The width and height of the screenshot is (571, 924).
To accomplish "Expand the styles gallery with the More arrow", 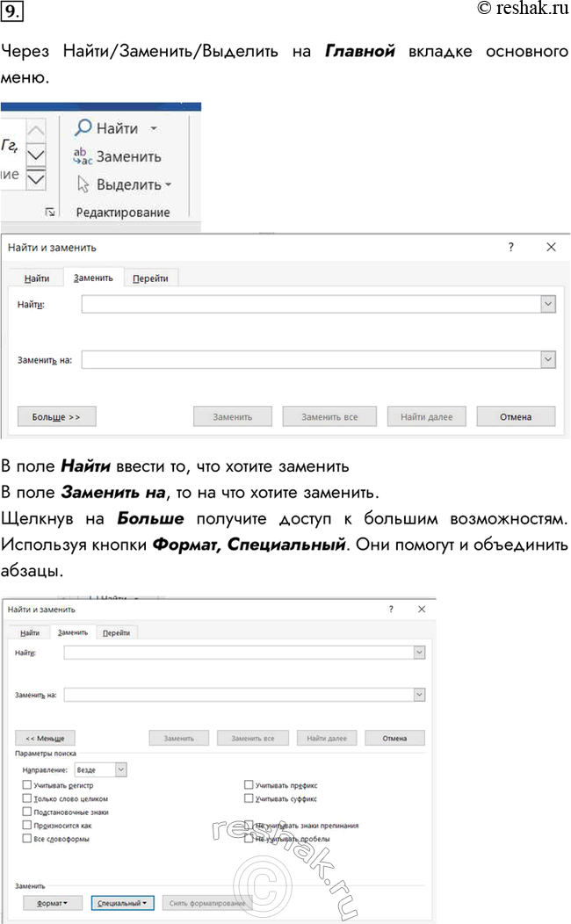I will pos(36,178).
